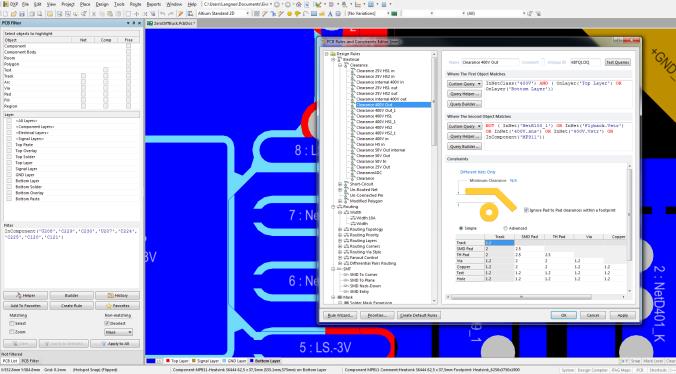Viewport: 676px width, 374px height.
Task: Open filter History with its icon button
Action: (x=117, y=296)
